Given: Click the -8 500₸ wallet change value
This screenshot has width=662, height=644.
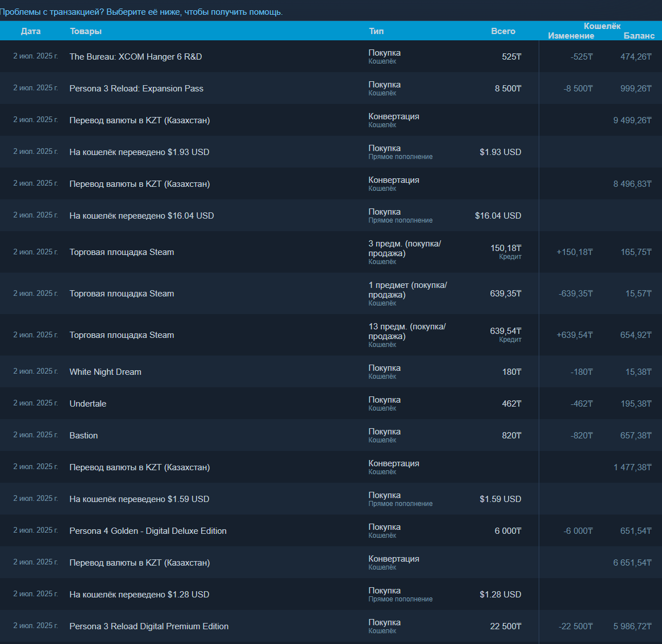Looking at the screenshot, I should (578, 89).
